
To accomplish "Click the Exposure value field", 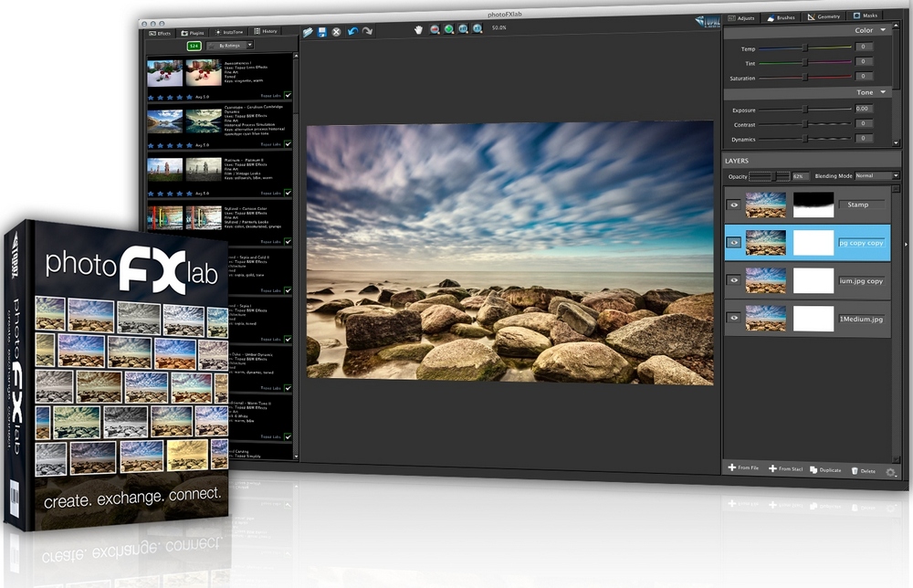I will tap(864, 109).
